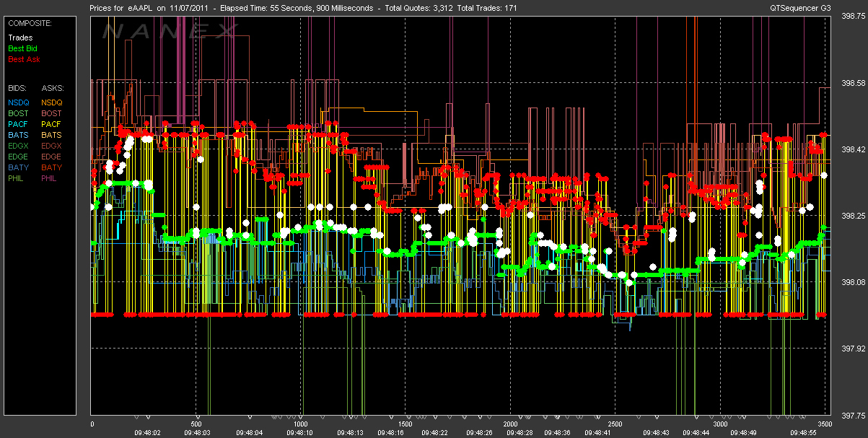The height and width of the screenshot is (438, 868).
Task: Click the 09:48:41 time label
Action: click(598, 433)
